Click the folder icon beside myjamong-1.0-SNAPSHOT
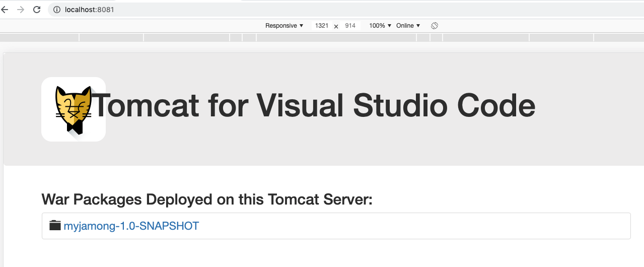The height and width of the screenshot is (267, 644). click(x=55, y=225)
